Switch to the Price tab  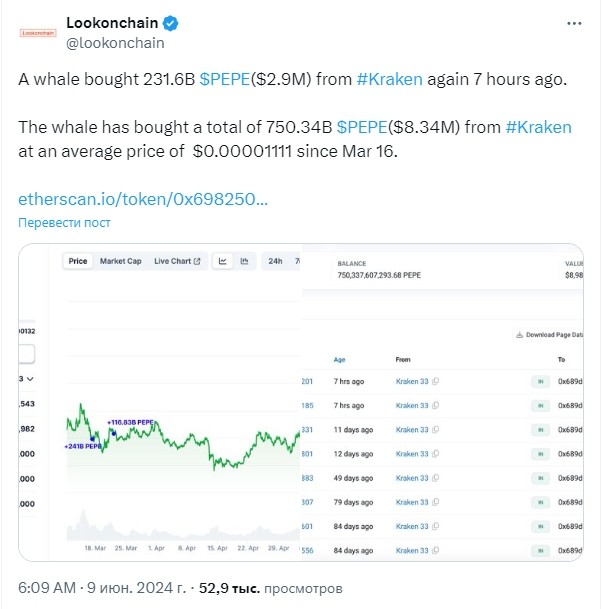click(78, 261)
